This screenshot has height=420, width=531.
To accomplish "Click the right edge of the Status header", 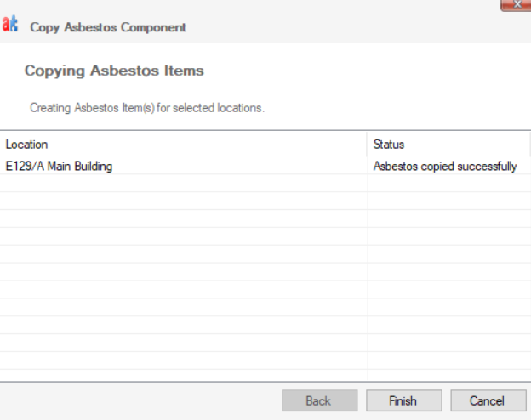I will pyautogui.click(x=529, y=145).
